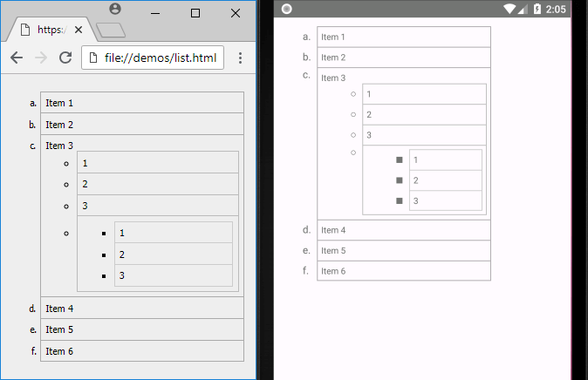Open a new browser tab
The height and width of the screenshot is (380, 588).
tap(111, 31)
